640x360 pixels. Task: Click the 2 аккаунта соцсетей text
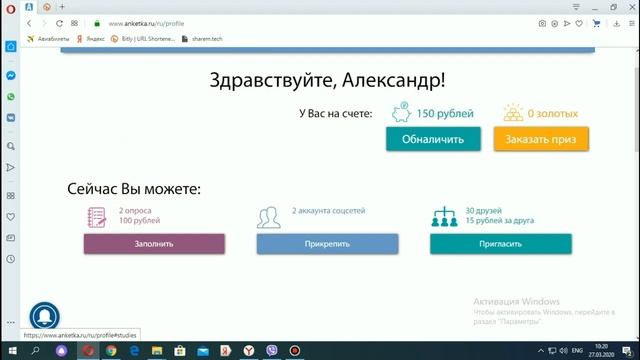click(329, 211)
